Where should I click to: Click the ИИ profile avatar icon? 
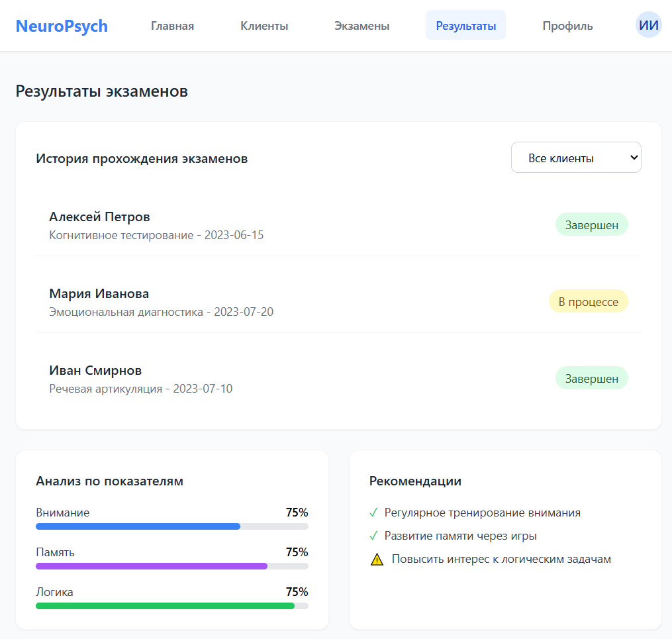pos(648,25)
